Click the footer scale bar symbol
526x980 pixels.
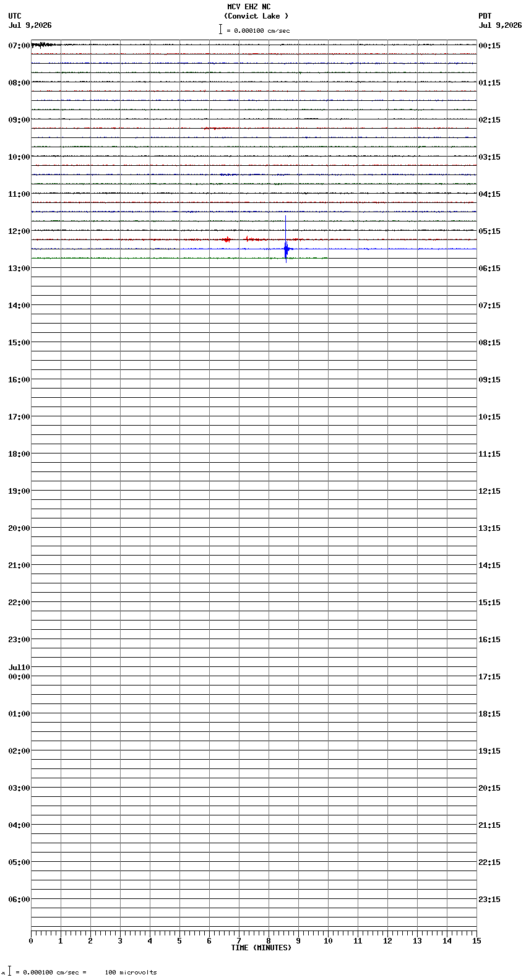tap(9, 971)
